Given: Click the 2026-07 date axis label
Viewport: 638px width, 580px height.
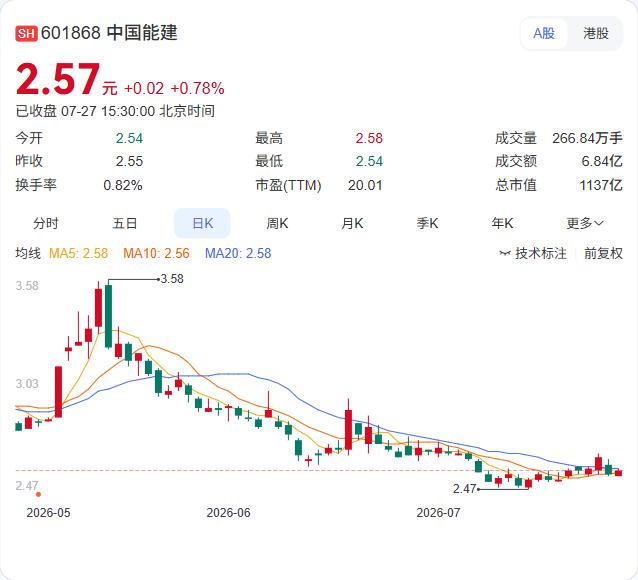Looking at the screenshot, I should click(438, 512).
